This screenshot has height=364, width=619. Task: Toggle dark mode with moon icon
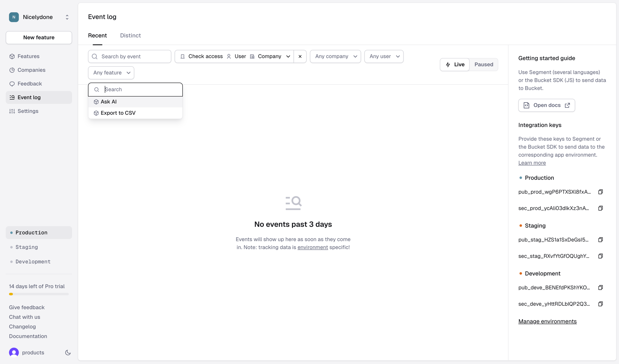tap(68, 352)
